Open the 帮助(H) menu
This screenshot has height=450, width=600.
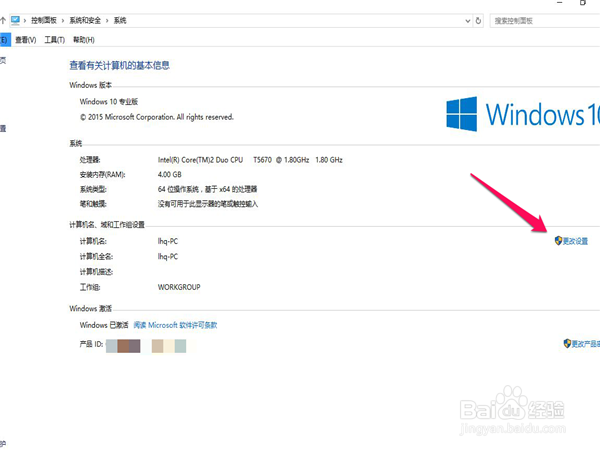pos(84,40)
